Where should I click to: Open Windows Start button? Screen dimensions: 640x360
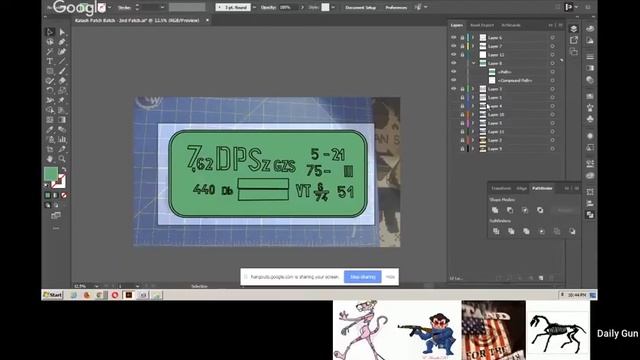click(53, 295)
